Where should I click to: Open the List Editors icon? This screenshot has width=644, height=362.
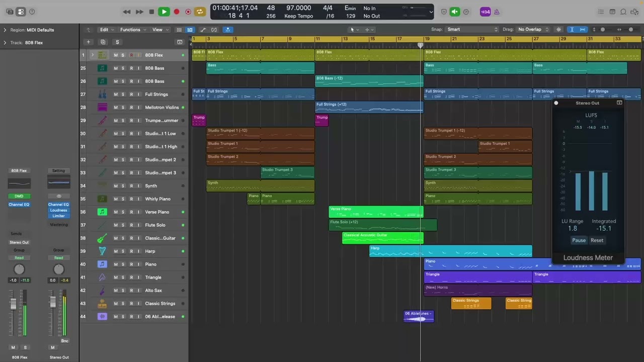pos(601,12)
